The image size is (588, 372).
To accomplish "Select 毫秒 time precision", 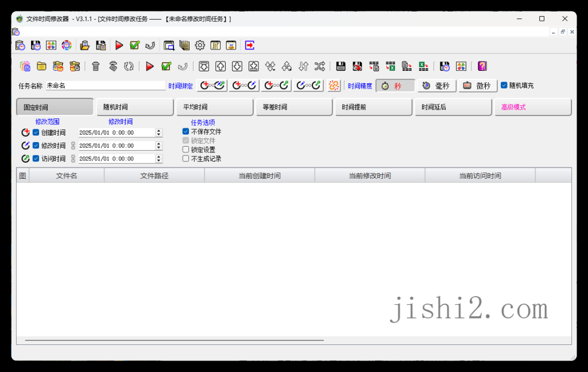I will pos(437,86).
